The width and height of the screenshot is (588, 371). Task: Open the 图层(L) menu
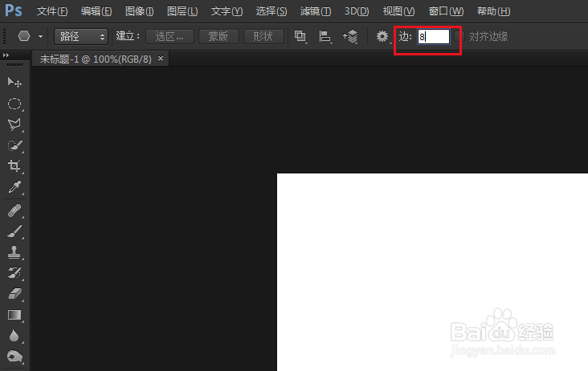182,11
